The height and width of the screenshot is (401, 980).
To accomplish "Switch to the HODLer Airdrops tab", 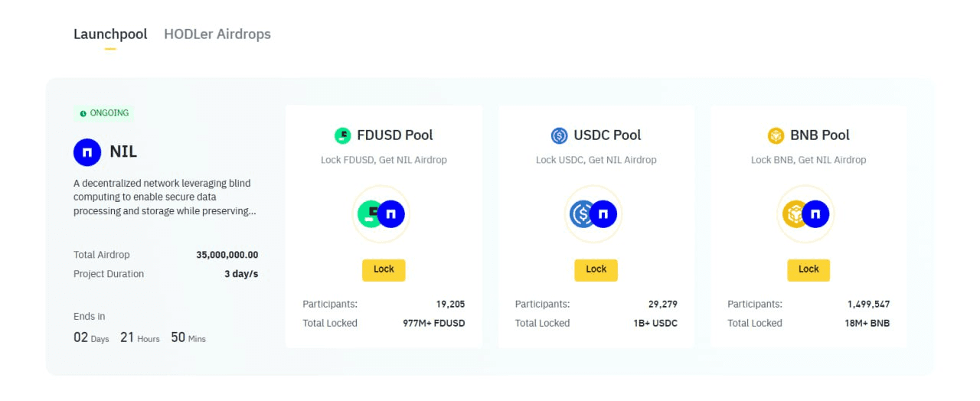I will [217, 34].
